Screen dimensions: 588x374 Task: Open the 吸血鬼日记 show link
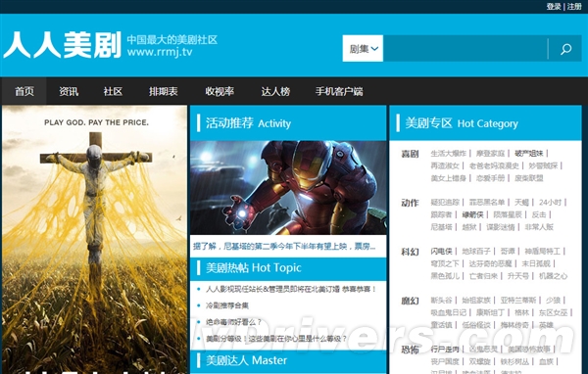[448, 312]
